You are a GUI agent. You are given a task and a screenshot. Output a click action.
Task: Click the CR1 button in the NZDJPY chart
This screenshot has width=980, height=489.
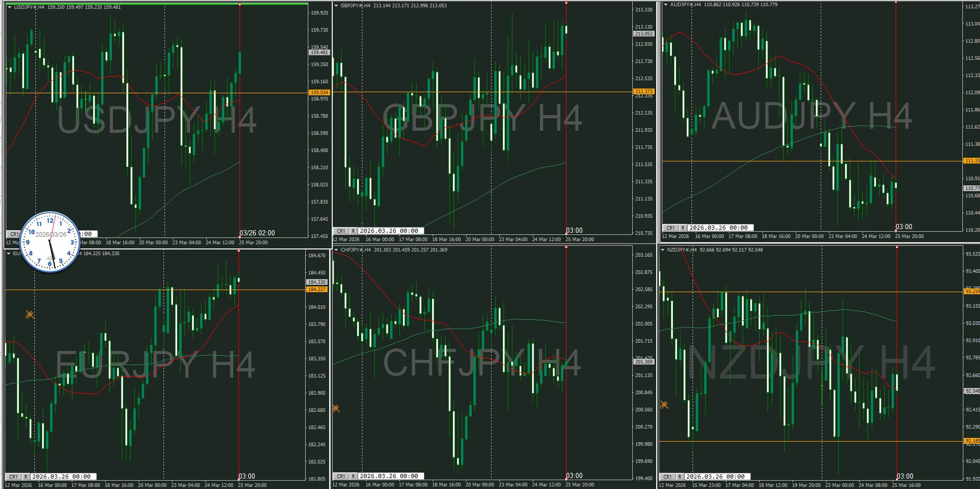[x=668, y=477]
